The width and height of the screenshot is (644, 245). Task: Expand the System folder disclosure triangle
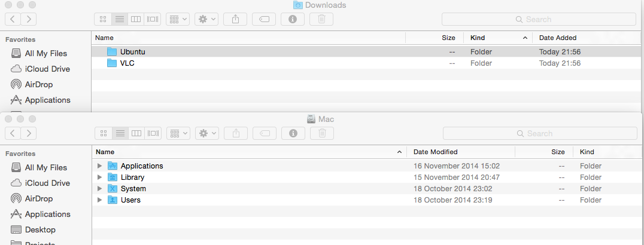[x=99, y=189]
